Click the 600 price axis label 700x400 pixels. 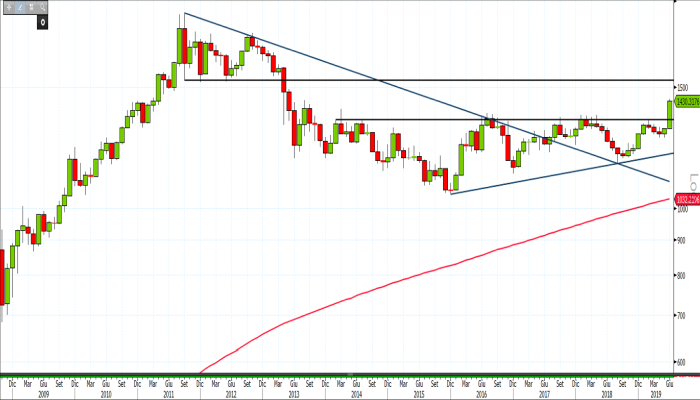(681, 362)
